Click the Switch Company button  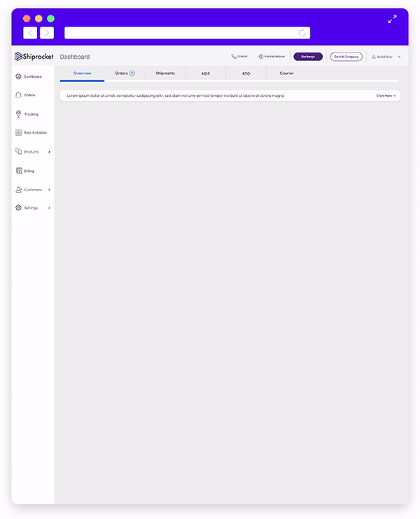point(346,57)
